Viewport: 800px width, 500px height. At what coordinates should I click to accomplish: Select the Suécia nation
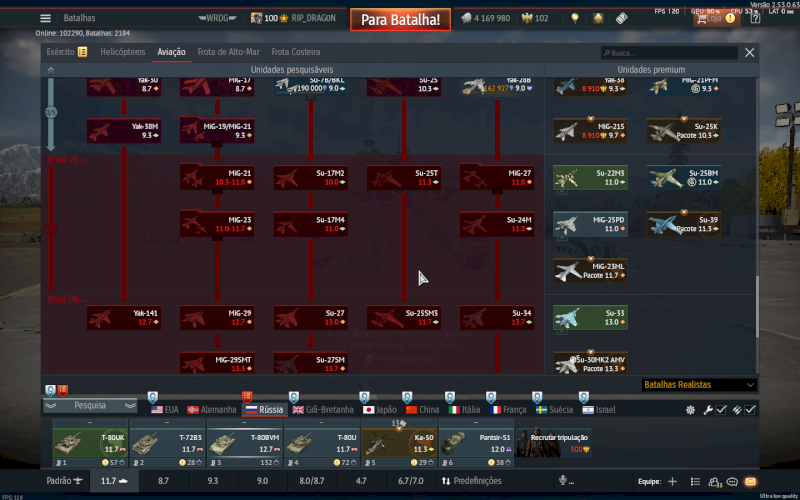555,410
